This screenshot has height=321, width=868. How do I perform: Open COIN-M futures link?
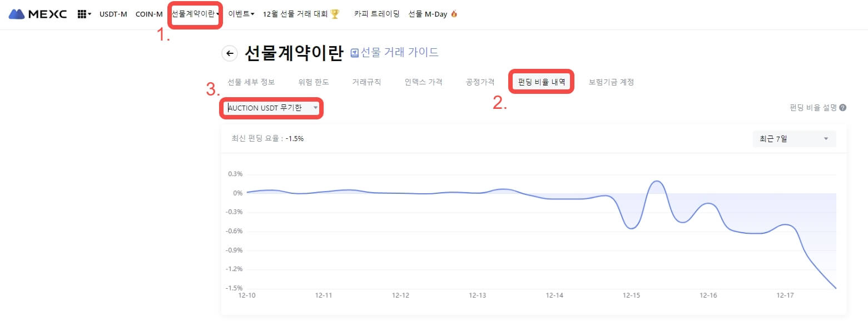(149, 14)
